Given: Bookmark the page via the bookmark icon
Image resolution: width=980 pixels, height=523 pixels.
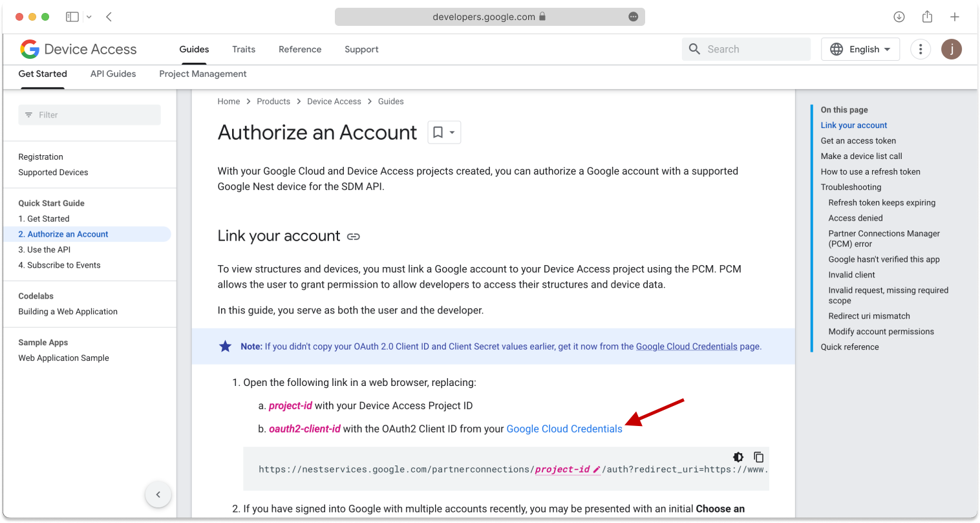Looking at the screenshot, I should 439,132.
